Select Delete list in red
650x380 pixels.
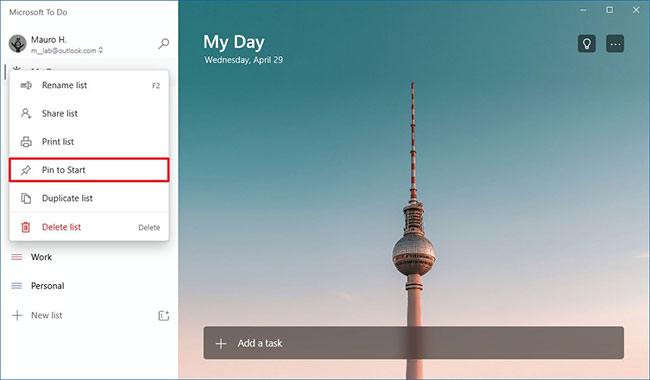click(89, 227)
